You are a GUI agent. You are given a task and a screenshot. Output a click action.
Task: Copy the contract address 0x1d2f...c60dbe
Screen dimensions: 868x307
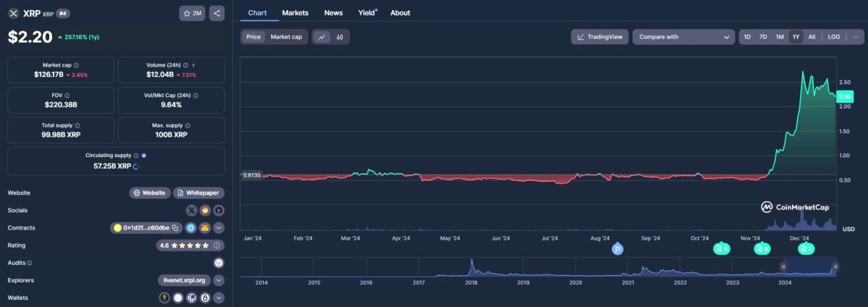pyautogui.click(x=175, y=228)
